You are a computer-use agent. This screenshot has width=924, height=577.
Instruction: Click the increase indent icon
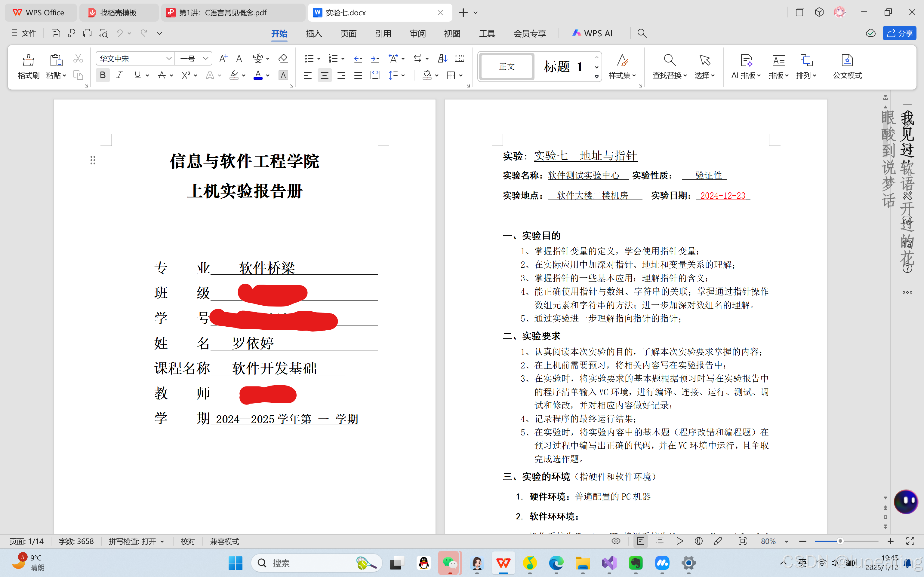pos(375,58)
